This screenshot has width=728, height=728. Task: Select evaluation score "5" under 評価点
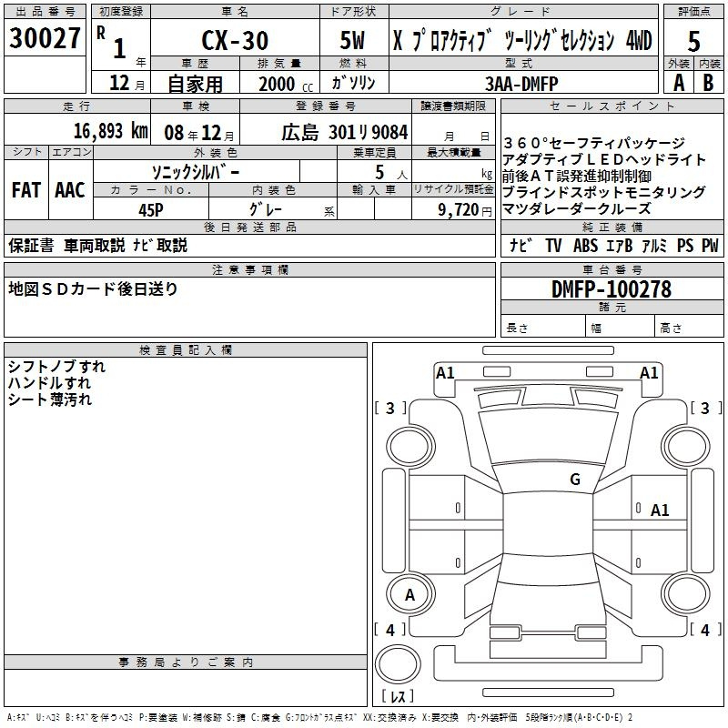pyautogui.click(x=693, y=41)
